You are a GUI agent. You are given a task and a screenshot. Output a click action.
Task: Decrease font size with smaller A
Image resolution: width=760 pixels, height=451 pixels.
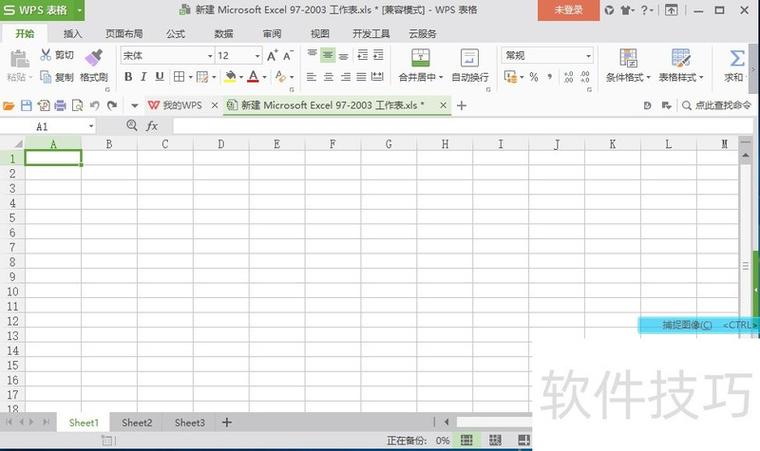[288, 55]
